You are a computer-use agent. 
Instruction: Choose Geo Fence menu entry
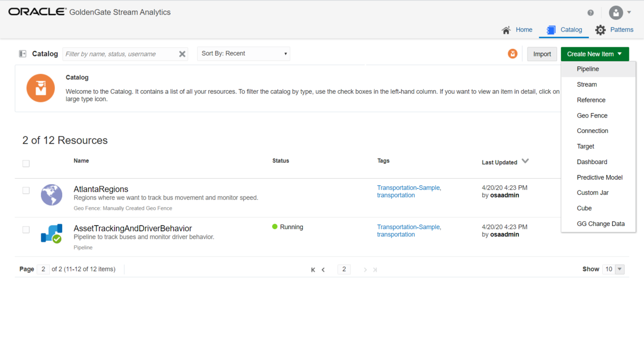[x=598, y=115]
